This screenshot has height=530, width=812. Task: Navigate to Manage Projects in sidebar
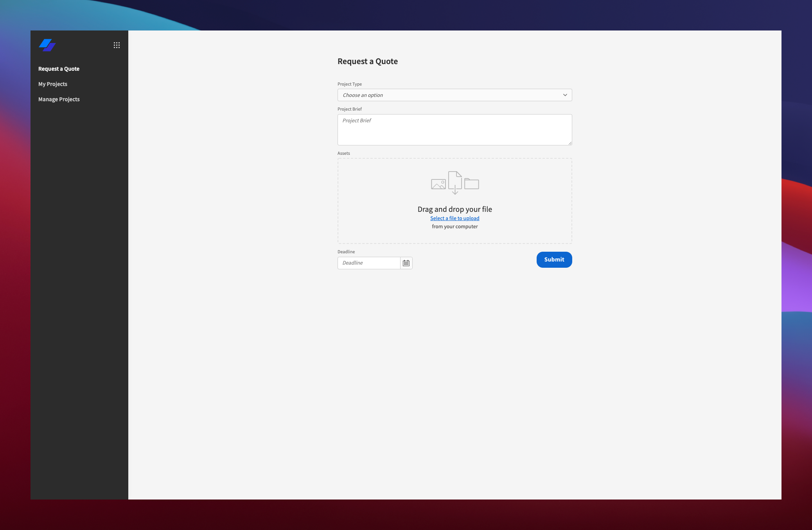(59, 99)
